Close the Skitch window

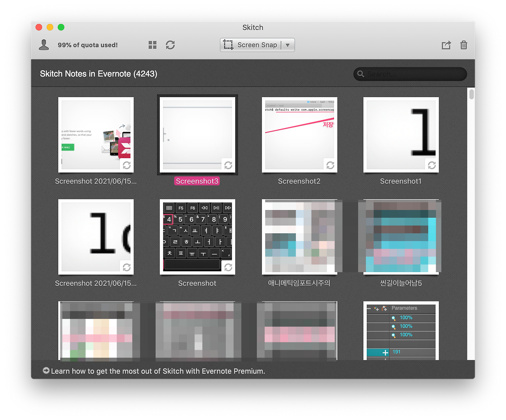39,27
